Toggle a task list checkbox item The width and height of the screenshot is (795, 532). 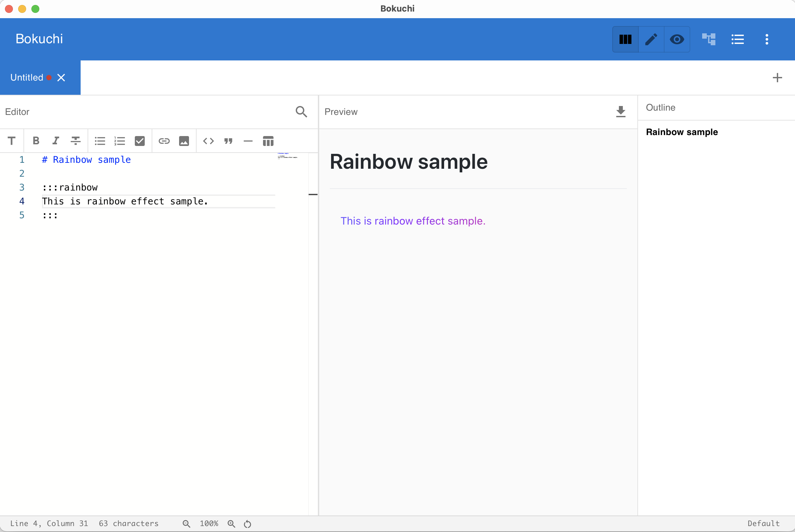point(139,141)
